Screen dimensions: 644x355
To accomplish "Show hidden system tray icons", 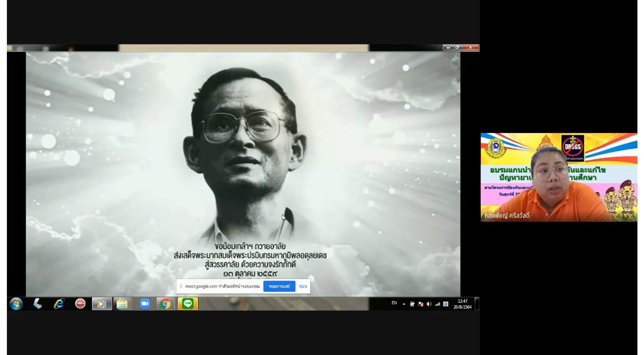I will pos(404,304).
